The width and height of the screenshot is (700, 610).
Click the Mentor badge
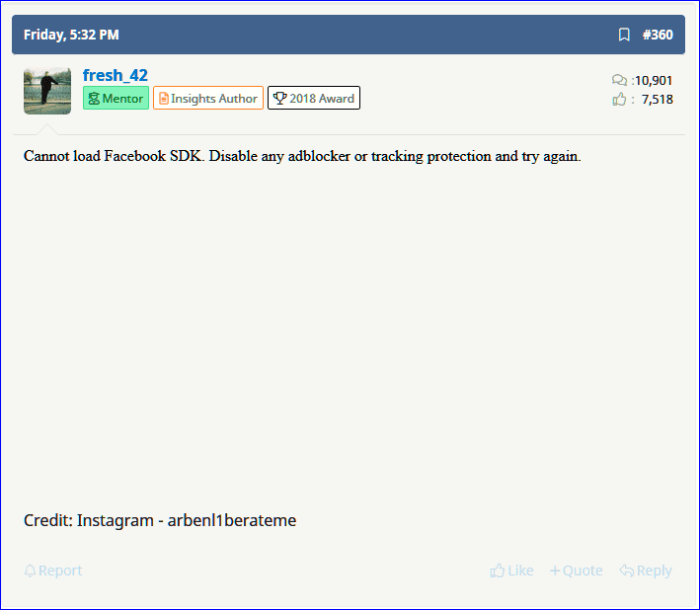(x=117, y=98)
